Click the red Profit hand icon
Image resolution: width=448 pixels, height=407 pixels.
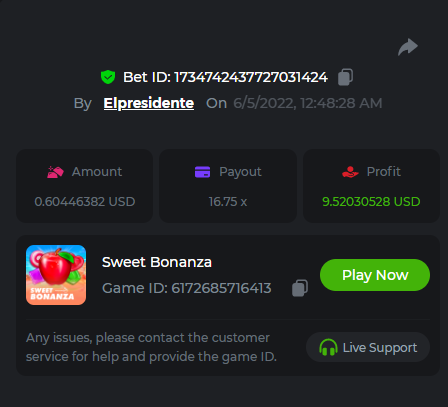tap(350, 172)
